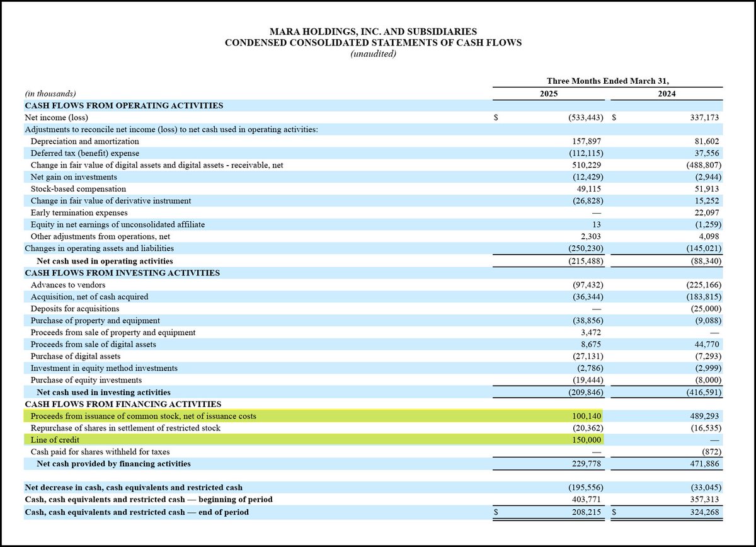Screen dimensions: 756x547
Task: Click 'Change in fair value of derivative instrument'
Action: click(111, 201)
